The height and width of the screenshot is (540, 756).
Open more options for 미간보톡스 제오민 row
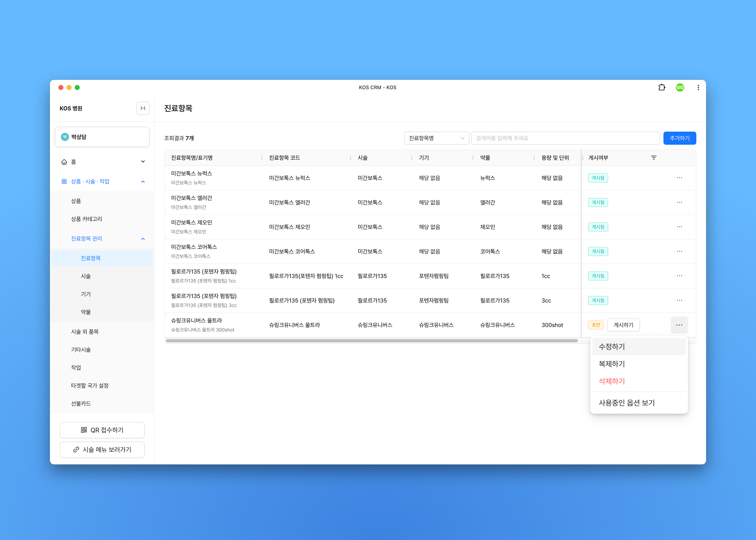679,227
